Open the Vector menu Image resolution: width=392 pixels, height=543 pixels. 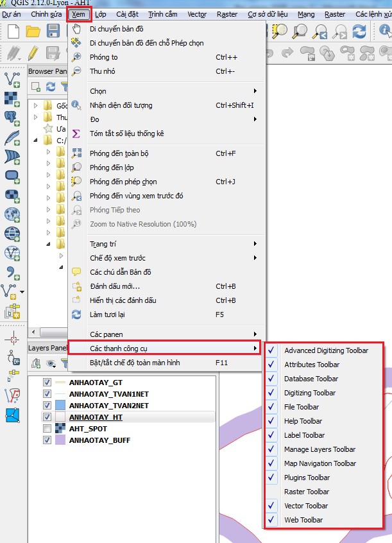tap(197, 14)
